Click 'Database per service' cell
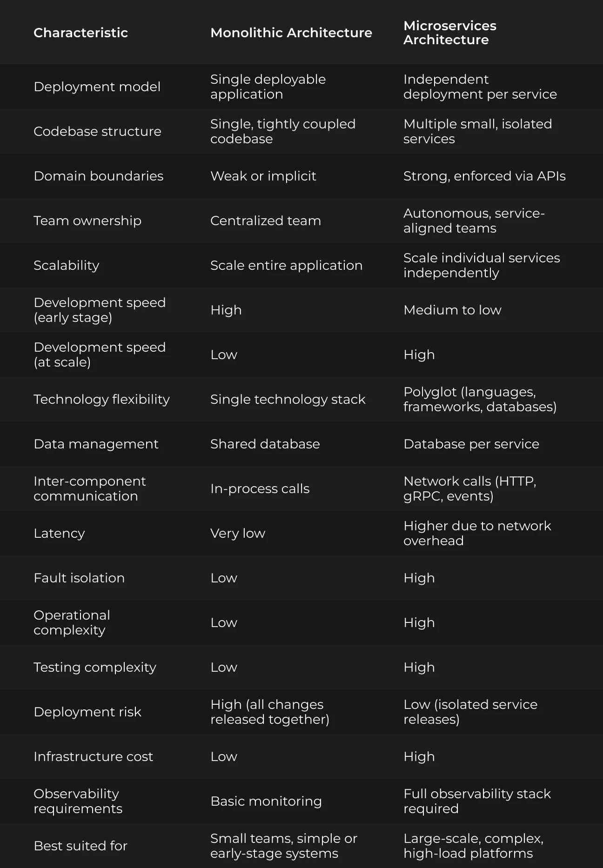The image size is (603, 868). coord(471,444)
